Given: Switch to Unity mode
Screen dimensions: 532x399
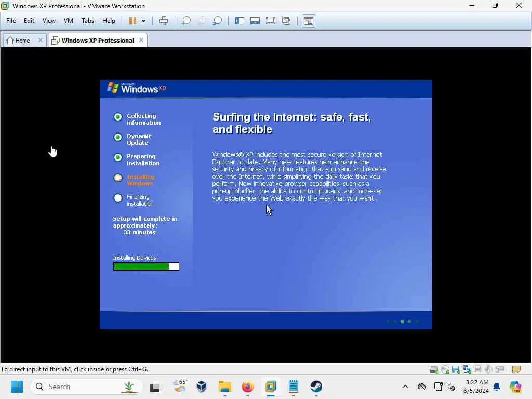Looking at the screenshot, I should [x=286, y=21].
